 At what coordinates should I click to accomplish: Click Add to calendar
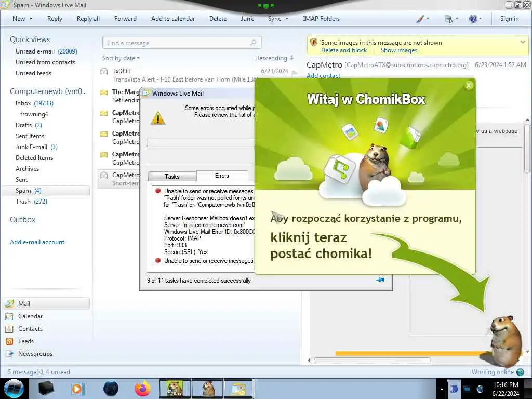pos(173,19)
